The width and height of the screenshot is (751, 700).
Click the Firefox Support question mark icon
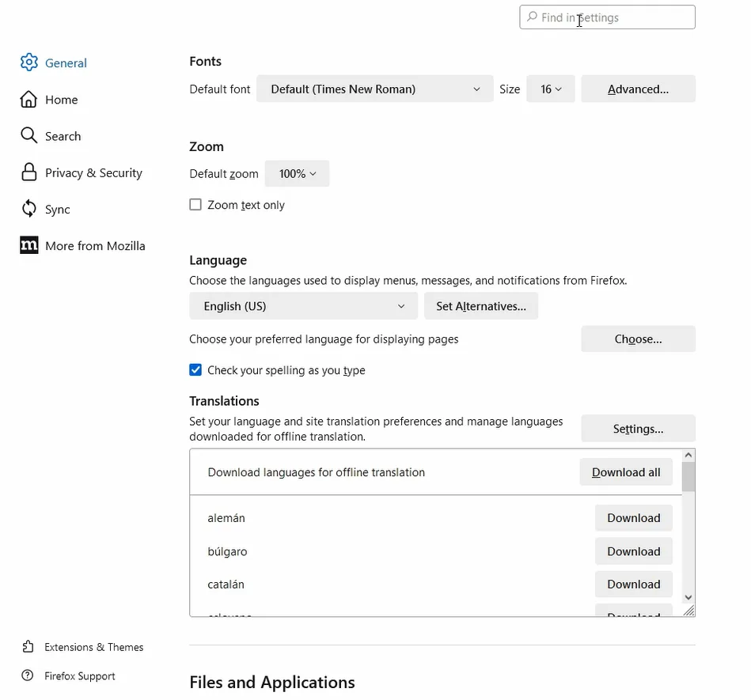pos(28,675)
